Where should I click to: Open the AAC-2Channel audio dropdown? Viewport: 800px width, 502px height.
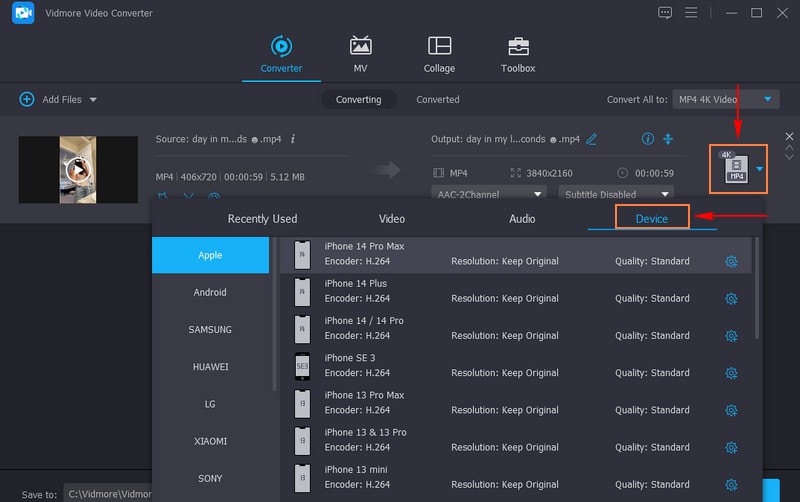point(489,194)
